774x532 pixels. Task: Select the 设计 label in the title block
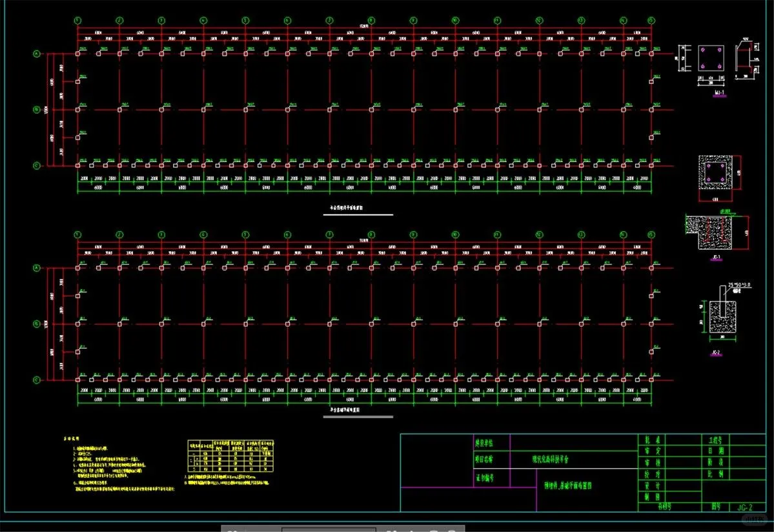coord(651,486)
